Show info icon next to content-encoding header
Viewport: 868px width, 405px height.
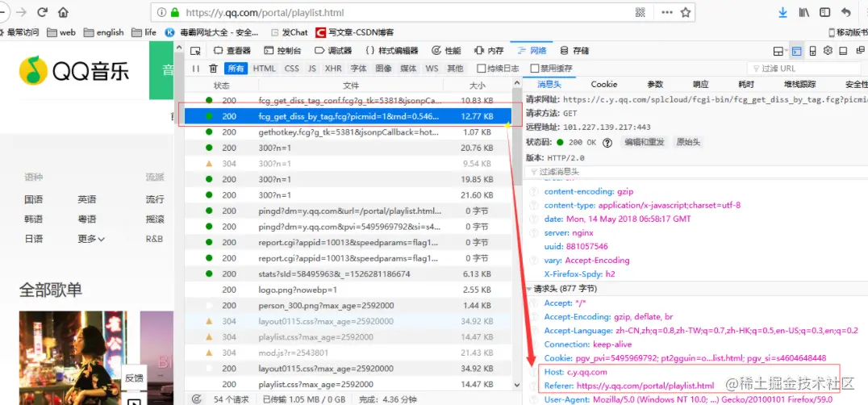coord(534,191)
